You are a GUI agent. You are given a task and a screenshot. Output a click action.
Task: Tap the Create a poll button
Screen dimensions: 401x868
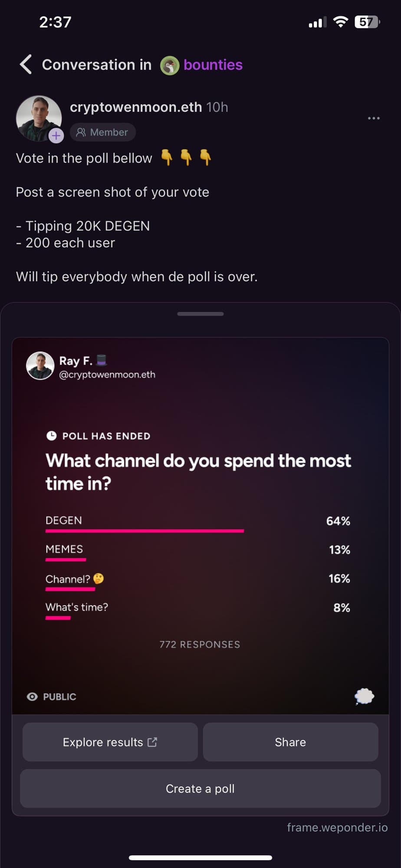click(200, 789)
